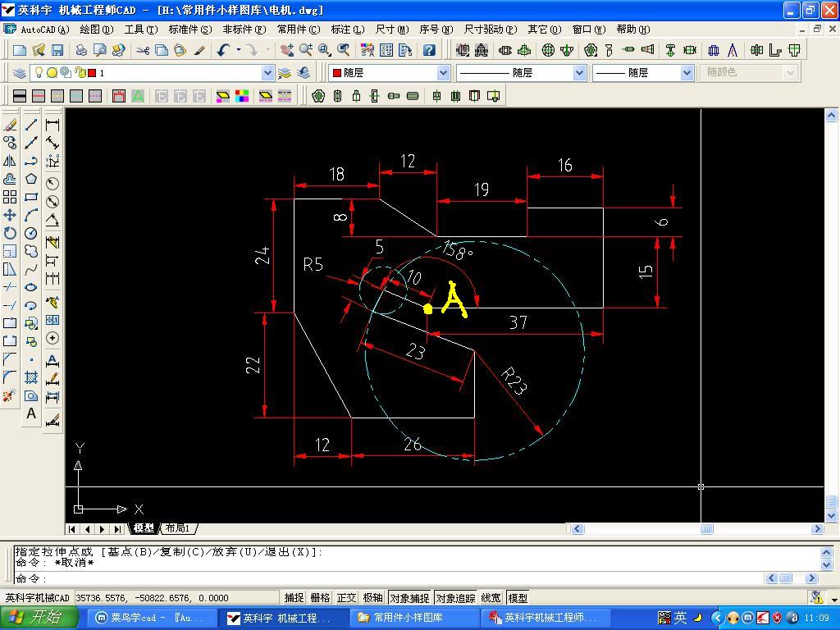The height and width of the screenshot is (630, 840).
Task: Toggle 栅格 grid display in status bar
Action: (321, 597)
